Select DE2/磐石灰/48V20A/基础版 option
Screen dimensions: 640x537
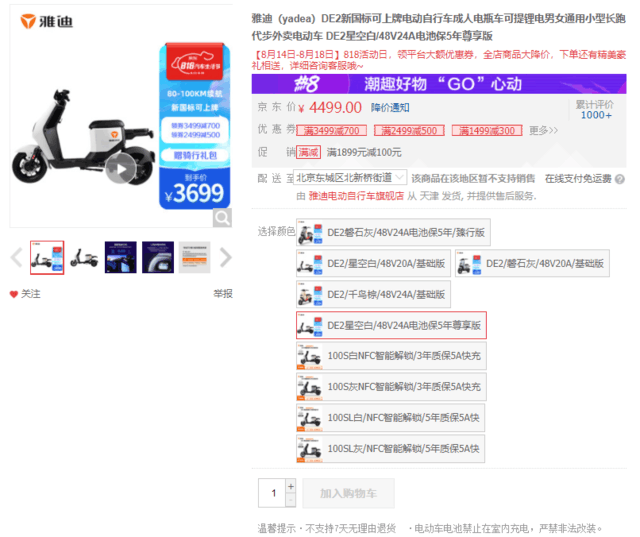click(533, 263)
